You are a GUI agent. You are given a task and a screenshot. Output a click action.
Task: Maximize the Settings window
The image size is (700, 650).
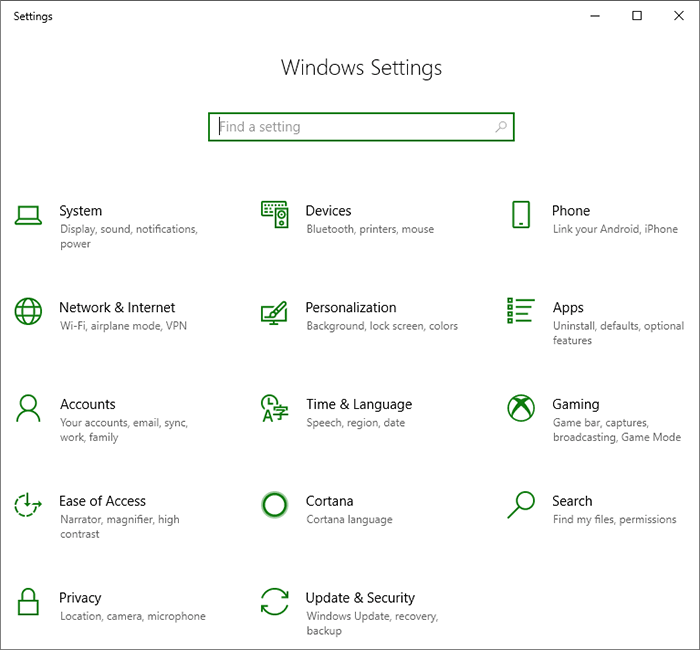637,16
